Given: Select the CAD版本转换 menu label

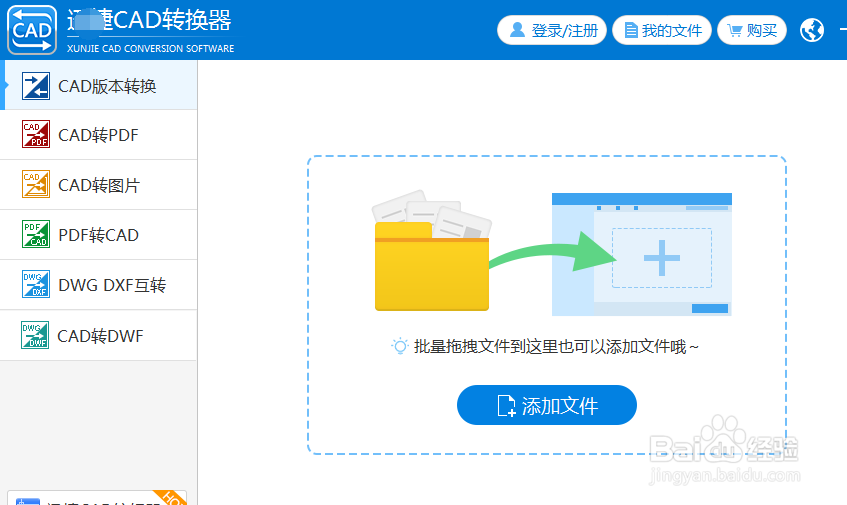Looking at the screenshot, I should point(107,86).
